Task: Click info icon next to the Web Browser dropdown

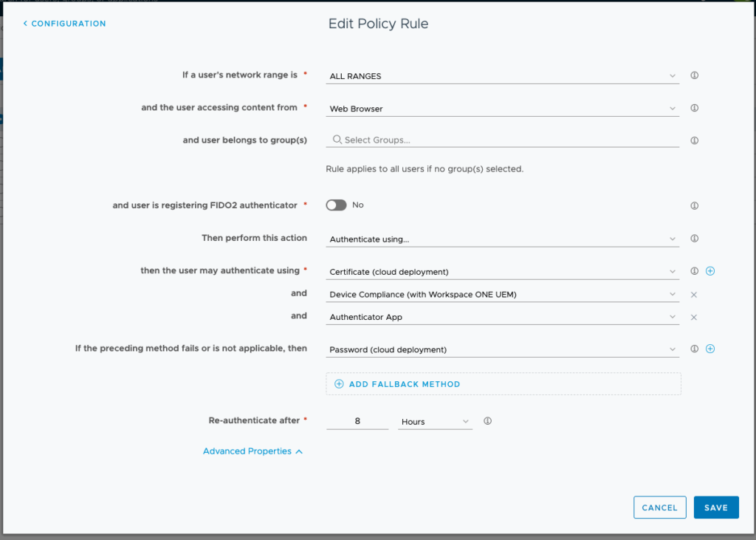Action: (x=694, y=107)
